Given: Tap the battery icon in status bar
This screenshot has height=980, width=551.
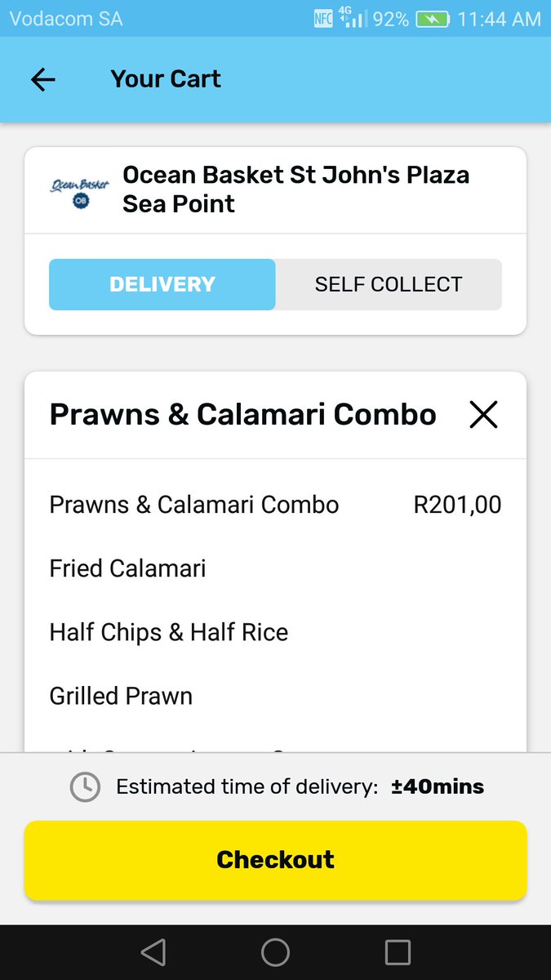Looking at the screenshot, I should (433, 19).
